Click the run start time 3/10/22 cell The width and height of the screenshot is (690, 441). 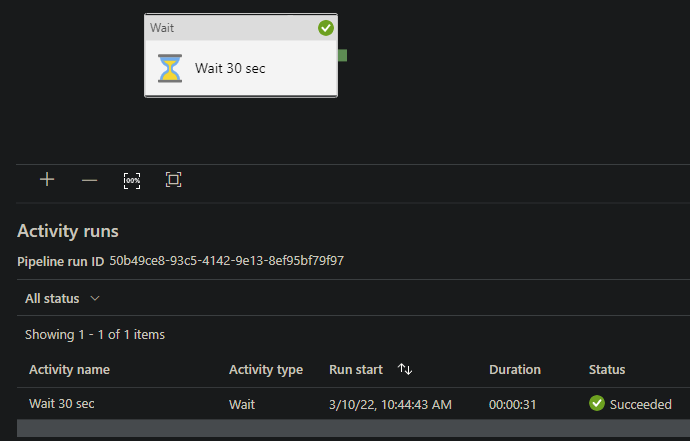pos(391,404)
